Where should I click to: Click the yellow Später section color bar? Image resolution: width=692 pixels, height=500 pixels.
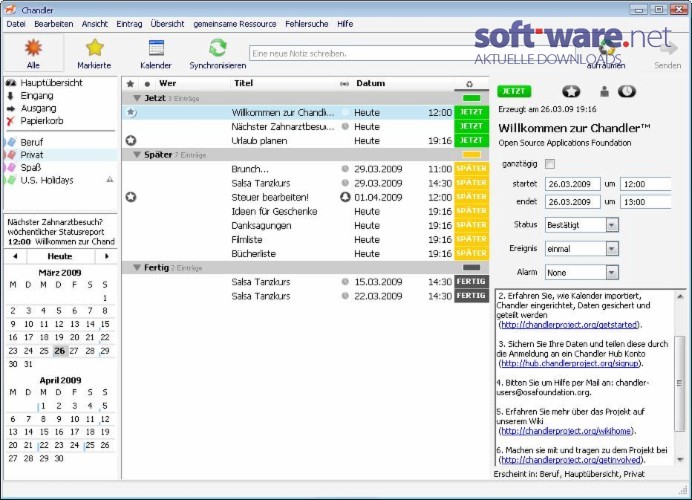471,154
